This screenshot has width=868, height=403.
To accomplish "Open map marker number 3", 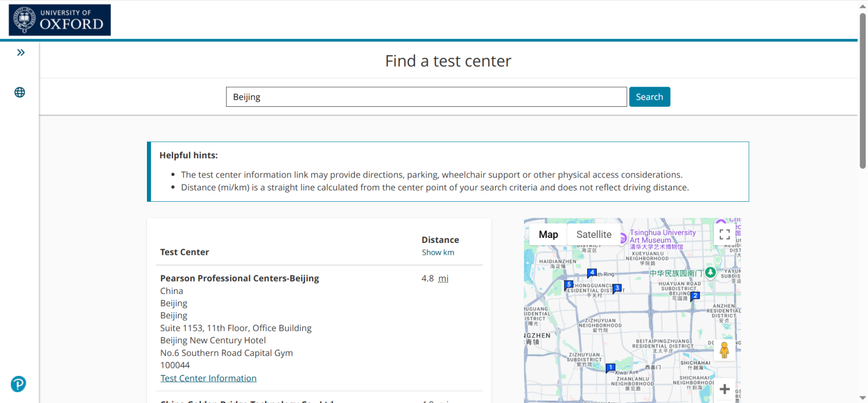I will pos(617,288).
